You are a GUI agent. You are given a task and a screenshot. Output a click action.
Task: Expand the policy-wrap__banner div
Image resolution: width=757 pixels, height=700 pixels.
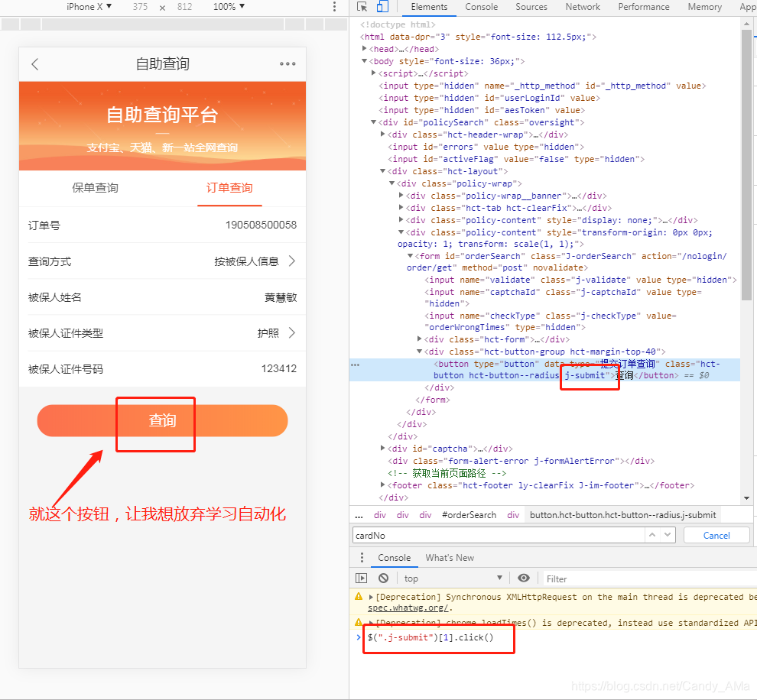pyautogui.click(x=401, y=196)
